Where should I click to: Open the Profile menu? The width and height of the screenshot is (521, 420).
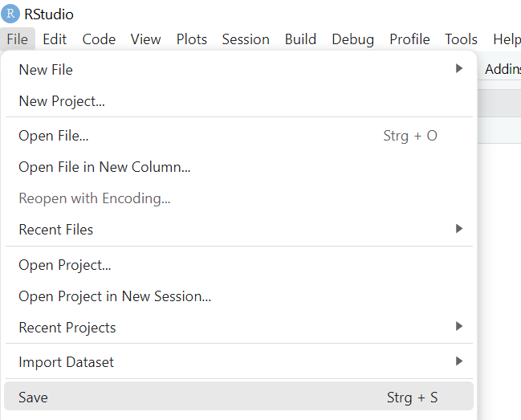pyautogui.click(x=409, y=39)
